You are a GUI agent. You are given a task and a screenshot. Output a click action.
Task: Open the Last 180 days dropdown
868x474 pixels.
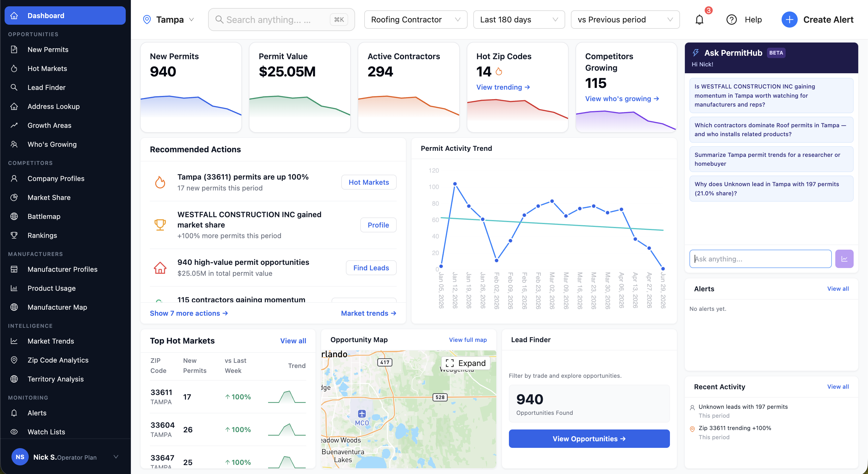point(519,20)
